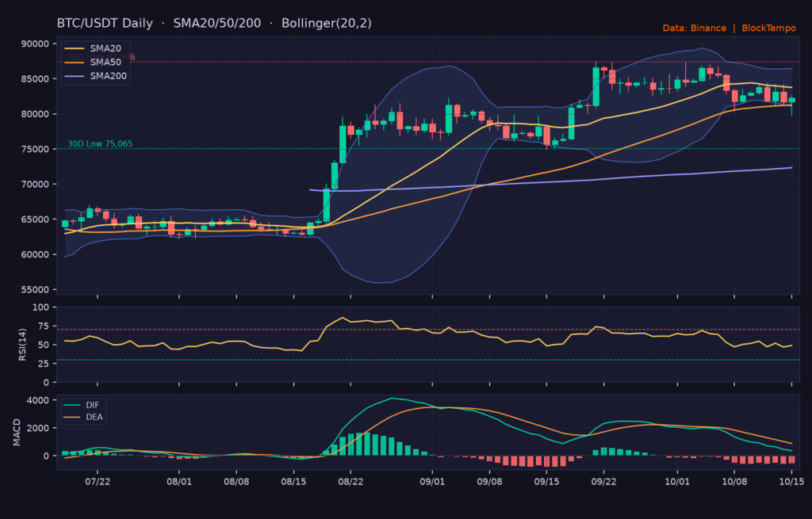Image resolution: width=812 pixels, height=519 pixels.
Task: Click the 09/01 date label
Action: [432, 482]
